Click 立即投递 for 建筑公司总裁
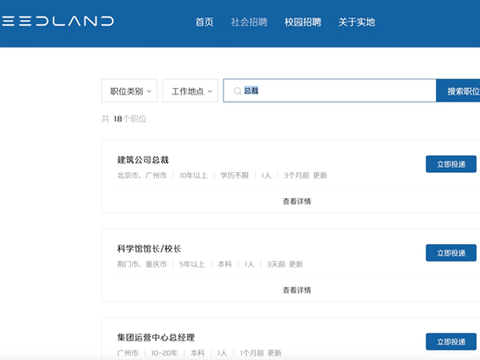 (451, 164)
